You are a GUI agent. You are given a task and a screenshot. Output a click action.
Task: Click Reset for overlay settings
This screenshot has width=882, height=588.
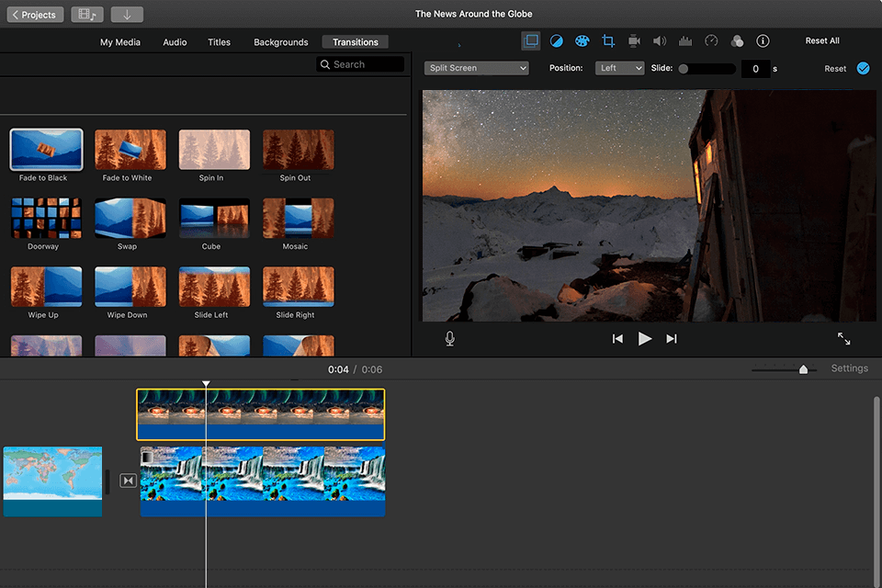click(x=835, y=69)
